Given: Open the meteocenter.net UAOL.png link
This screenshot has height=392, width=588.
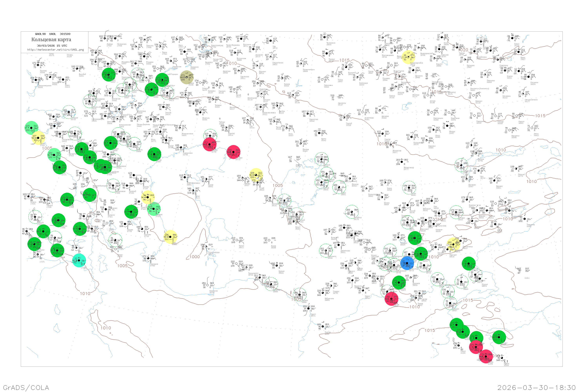Looking at the screenshot, I should click(x=55, y=50).
